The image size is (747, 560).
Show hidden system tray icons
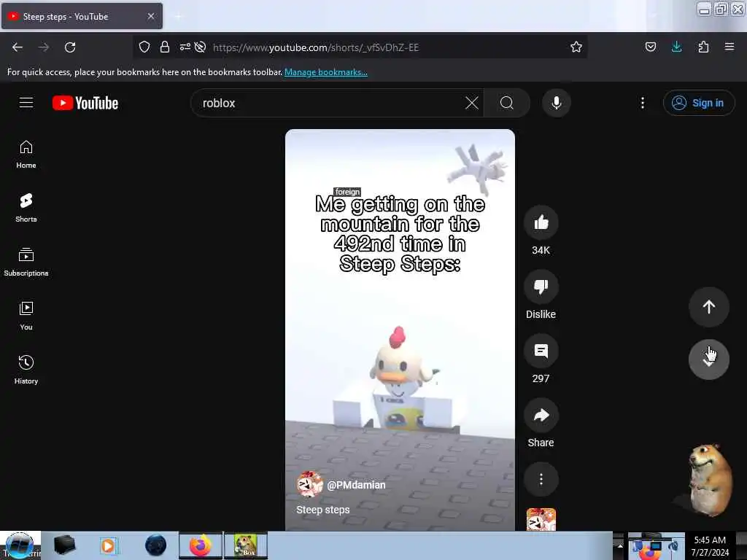620,545
